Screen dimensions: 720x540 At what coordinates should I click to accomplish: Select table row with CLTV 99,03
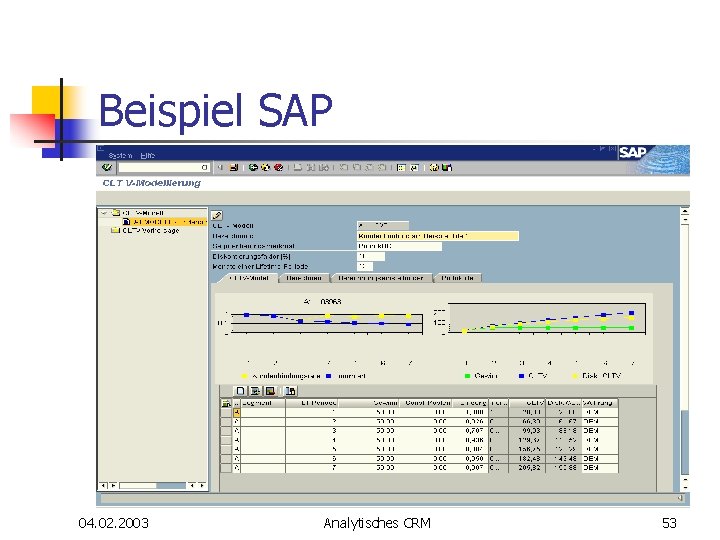point(419,431)
